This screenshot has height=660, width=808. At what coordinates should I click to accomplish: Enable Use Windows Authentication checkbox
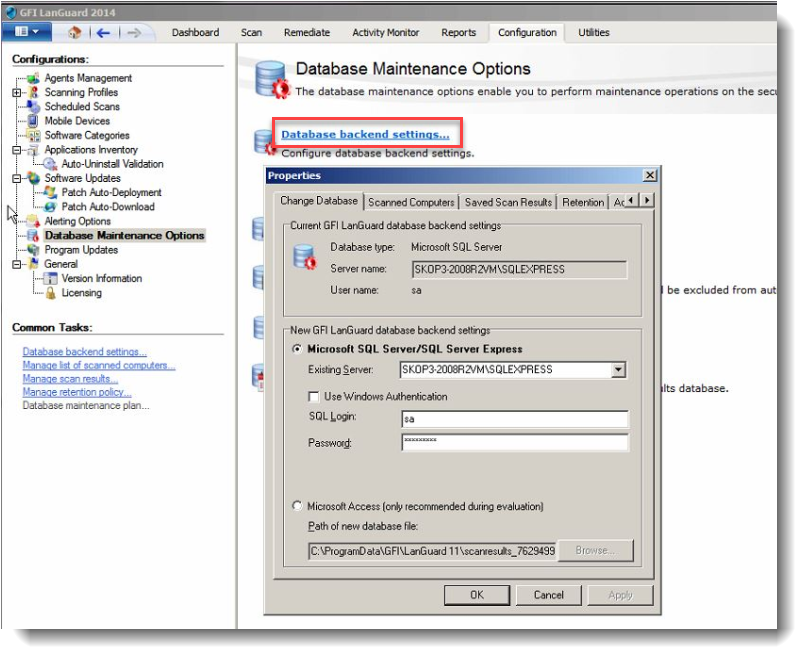click(314, 396)
